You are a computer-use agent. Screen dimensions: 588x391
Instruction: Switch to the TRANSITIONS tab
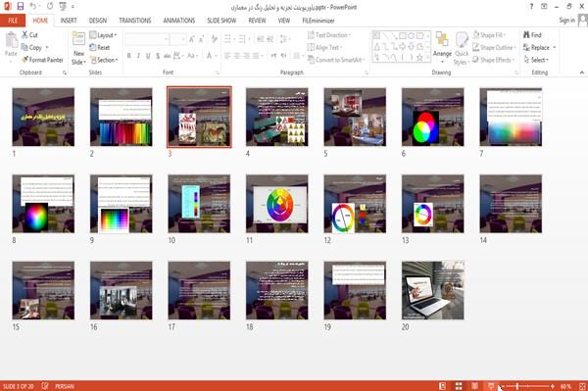[x=135, y=21]
